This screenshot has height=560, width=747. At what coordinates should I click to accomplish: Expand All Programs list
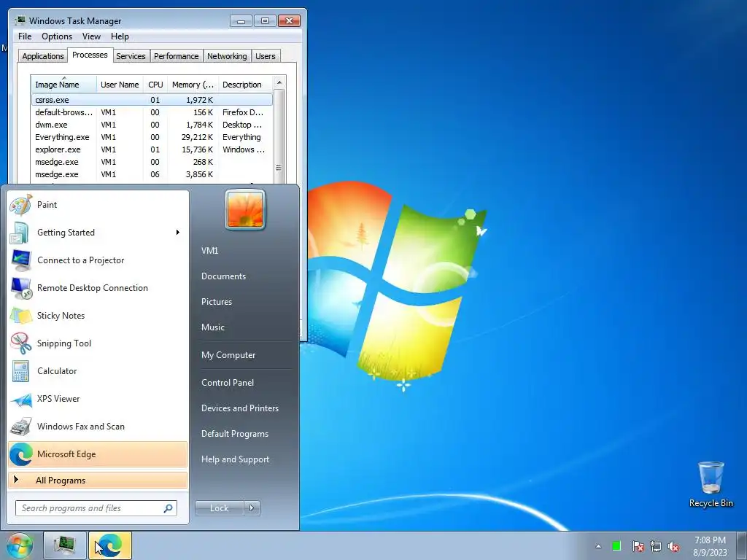click(98, 481)
